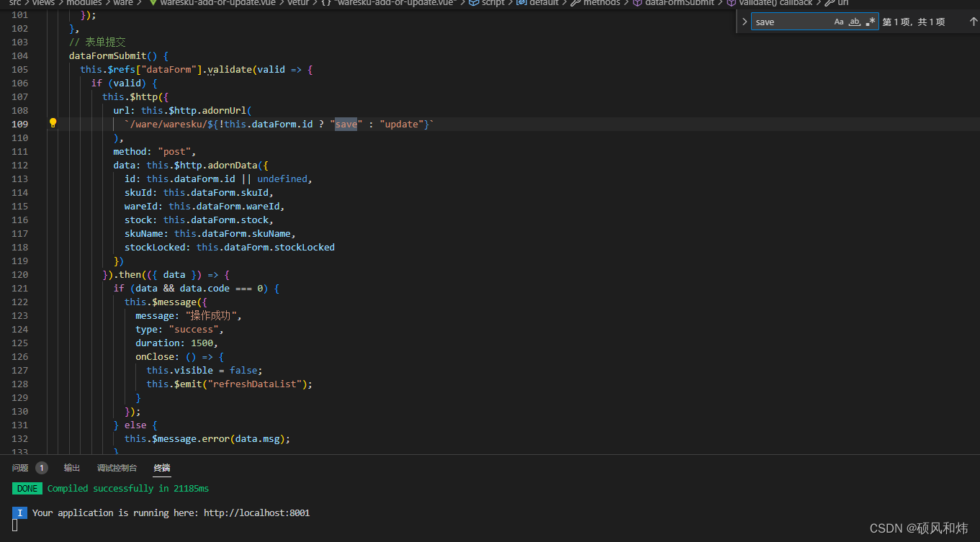This screenshot has width=980, height=542.
Task: Click the problems count badge showing 1
Action: click(x=41, y=468)
